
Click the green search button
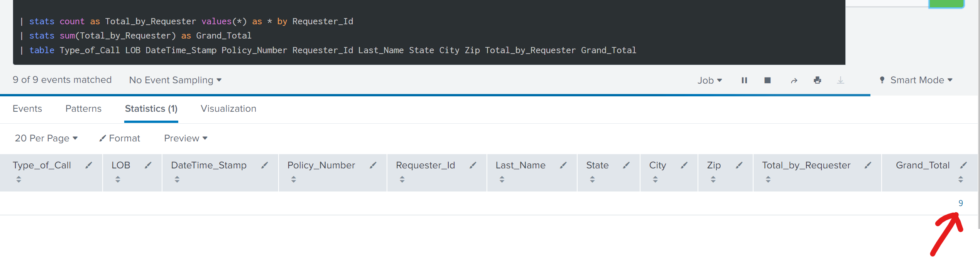(946, 3)
